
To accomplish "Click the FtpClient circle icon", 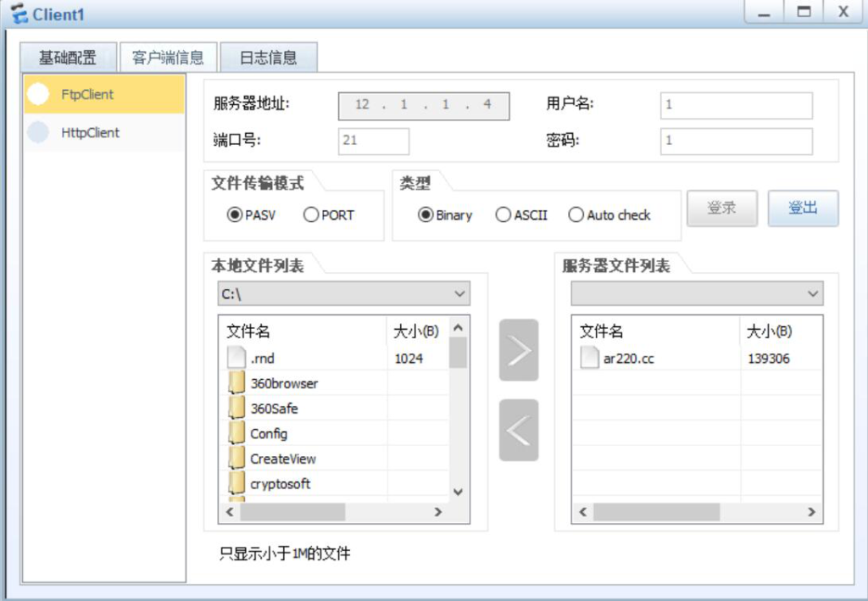I will coord(38,94).
